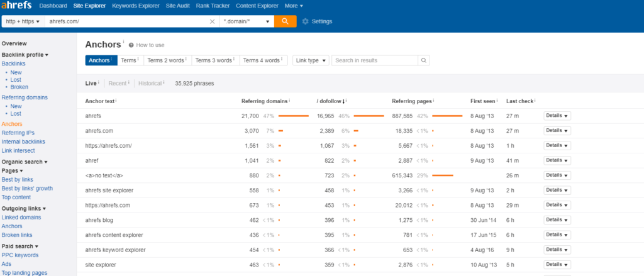The image size is (644, 276).
Task: Select the Recent index filter
Action: (x=119, y=84)
